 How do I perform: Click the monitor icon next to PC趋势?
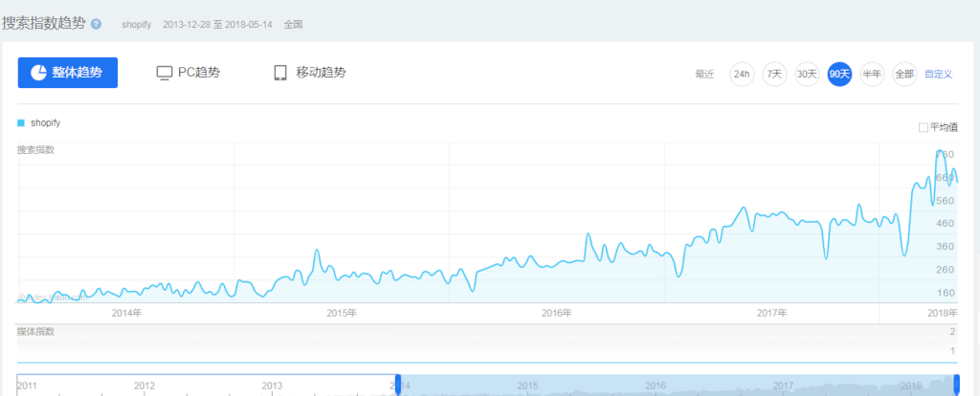[164, 73]
